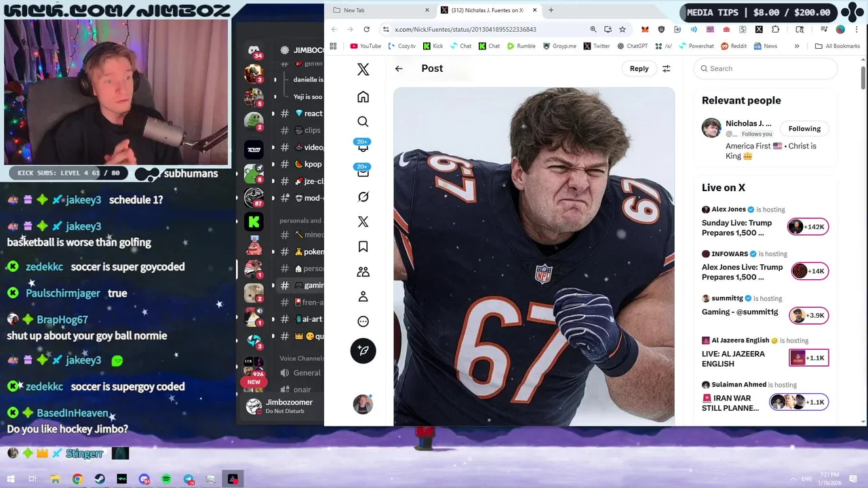Open File Explorer from the taskbar

[x=55, y=479]
